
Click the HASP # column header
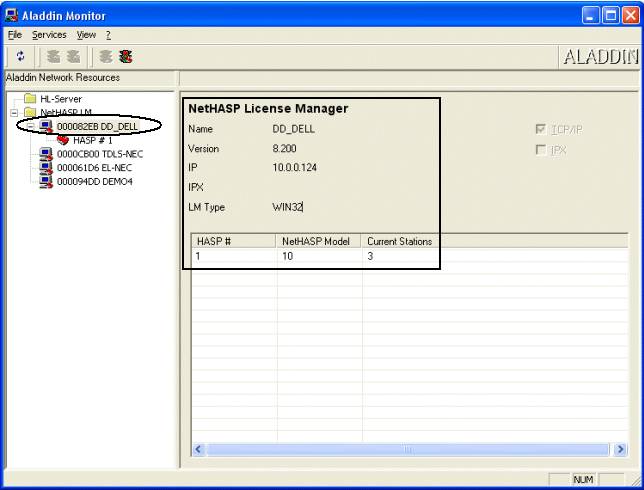234,241
